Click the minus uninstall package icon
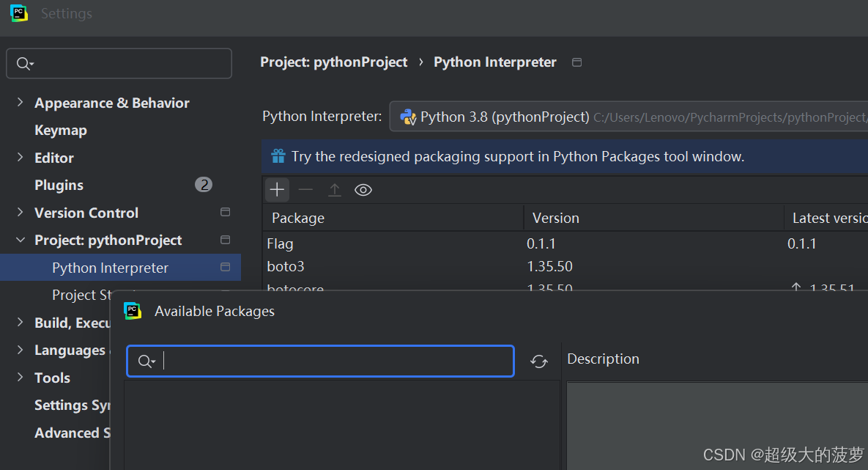Image resolution: width=868 pixels, height=470 pixels. pyautogui.click(x=305, y=191)
